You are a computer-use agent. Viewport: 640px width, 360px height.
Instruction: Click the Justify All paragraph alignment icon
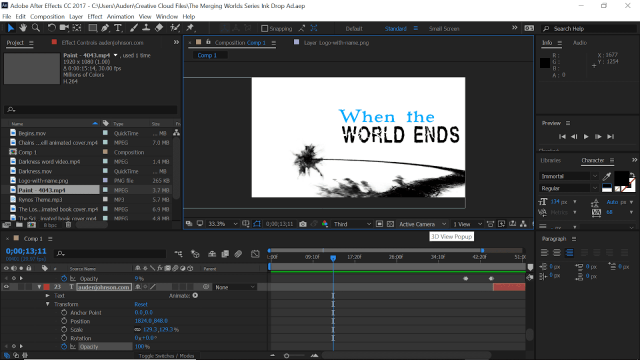[624, 253]
